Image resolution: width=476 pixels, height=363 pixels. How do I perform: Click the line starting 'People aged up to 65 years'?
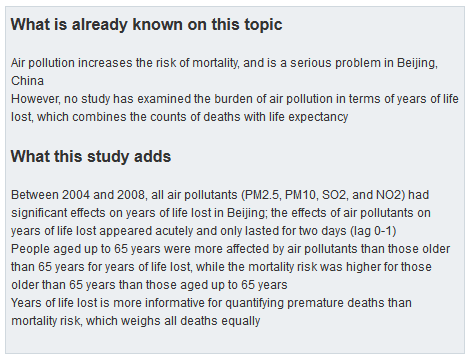tap(230, 249)
